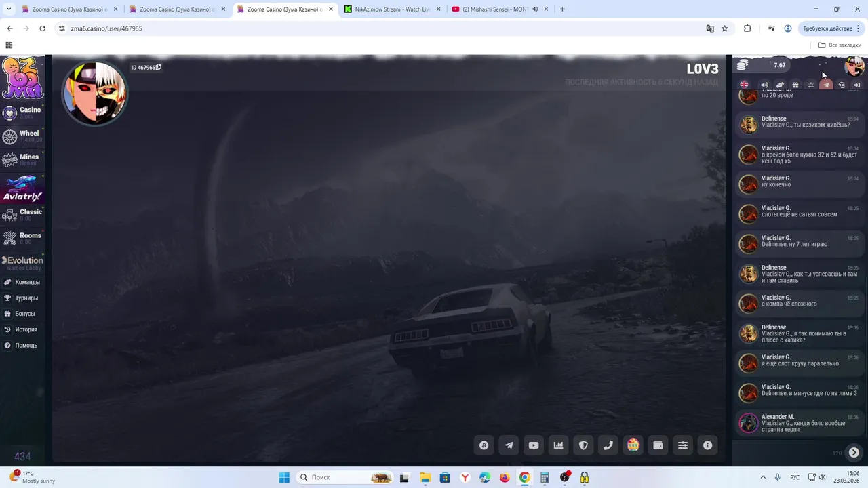Viewport: 868px width, 488px height.
Task: Open the Mines game
Action: coord(22,160)
